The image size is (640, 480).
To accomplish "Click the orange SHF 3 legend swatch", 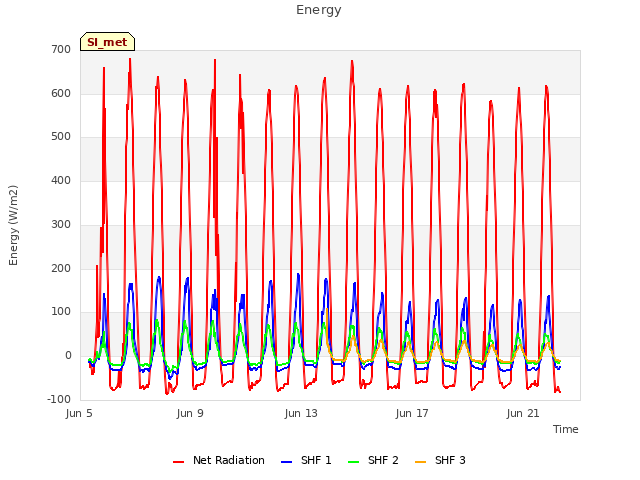I will pyautogui.click(x=420, y=462).
